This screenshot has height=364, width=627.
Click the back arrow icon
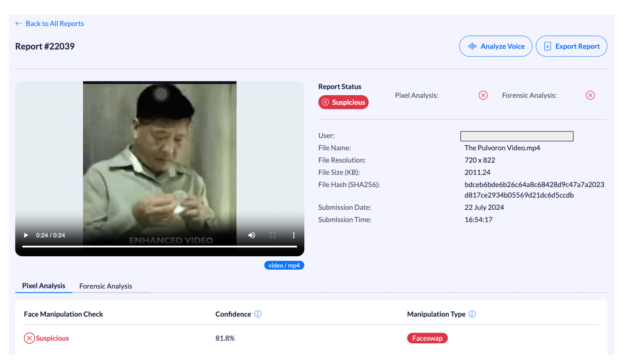coord(19,23)
